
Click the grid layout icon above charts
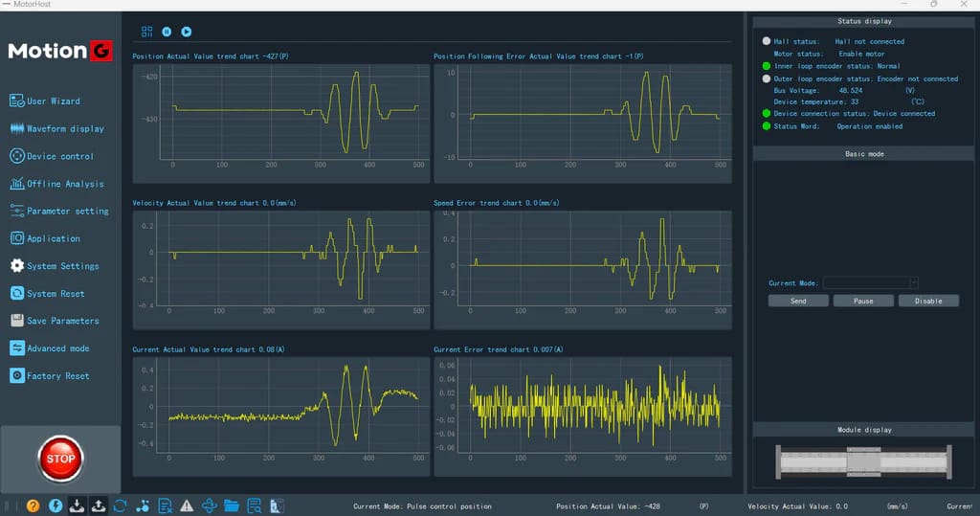click(x=146, y=32)
